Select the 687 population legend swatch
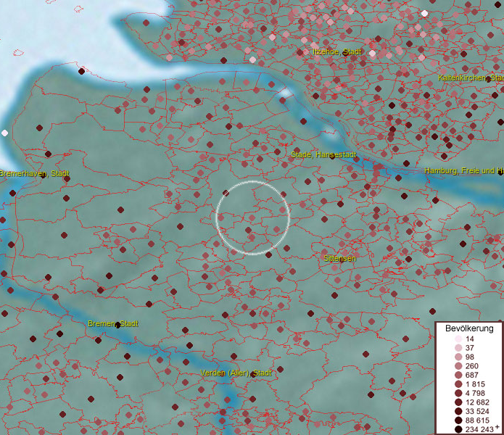Viewport: 504px width, 435px height. [458, 375]
